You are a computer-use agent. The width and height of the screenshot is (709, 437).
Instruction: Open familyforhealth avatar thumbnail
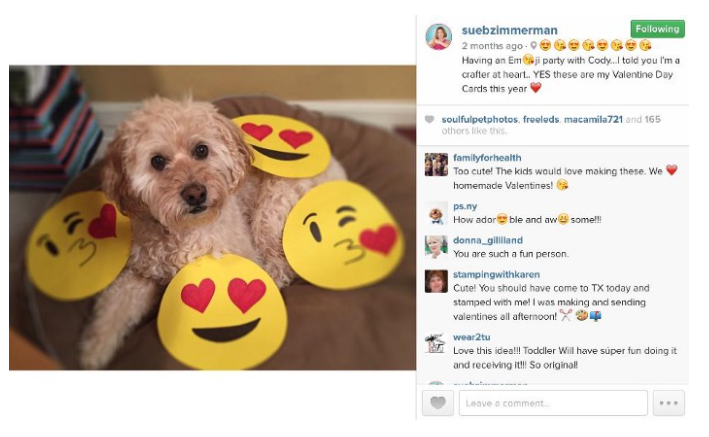(x=436, y=164)
